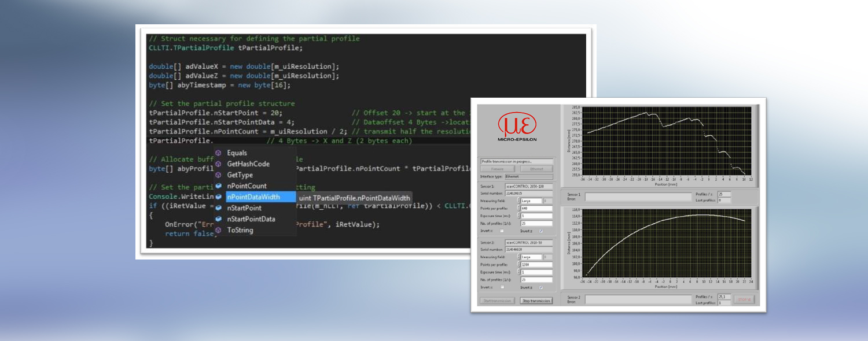Click the ToString method icon
Screen dimensions: 868x341
(x=218, y=230)
